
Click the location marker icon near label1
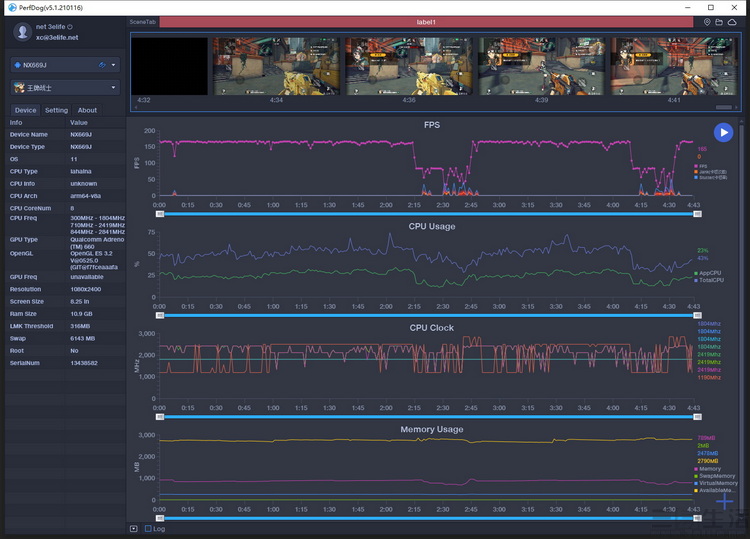click(707, 22)
